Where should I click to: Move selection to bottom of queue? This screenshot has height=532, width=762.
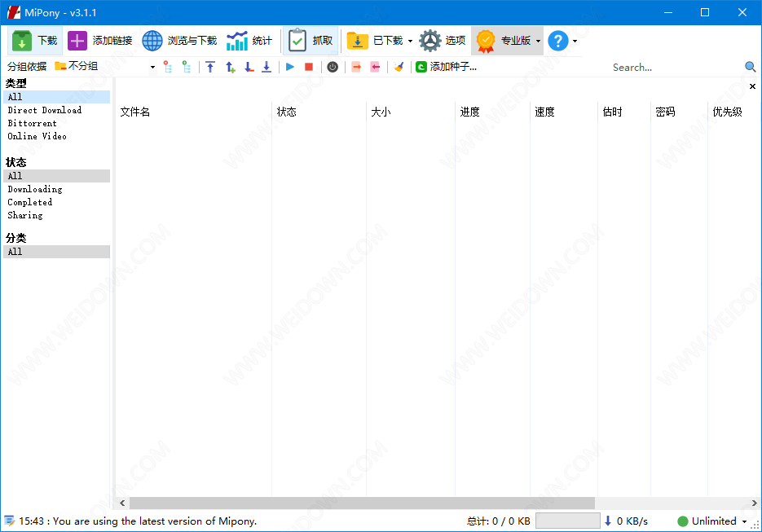(266, 67)
